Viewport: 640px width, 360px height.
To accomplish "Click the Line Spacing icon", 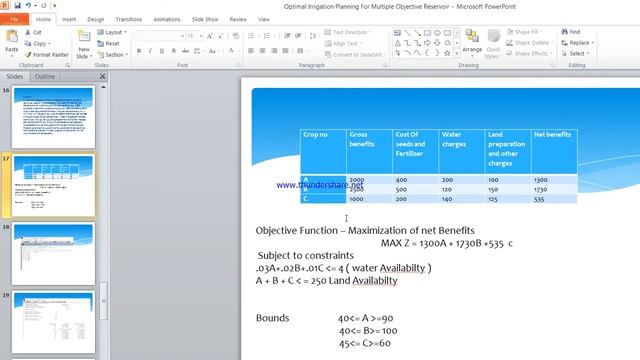I will coord(313,36).
